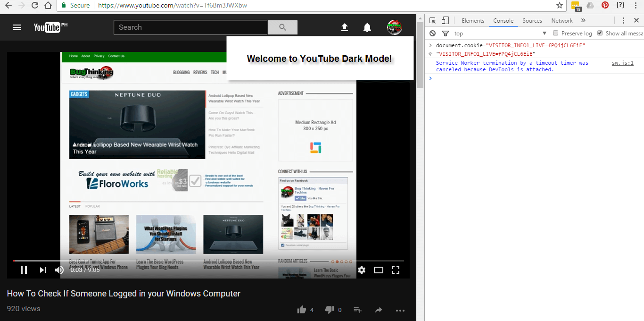Dislike the video with thumbs down
This screenshot has width=644, height=321.
pyautogui.click(x=330, y=310)
